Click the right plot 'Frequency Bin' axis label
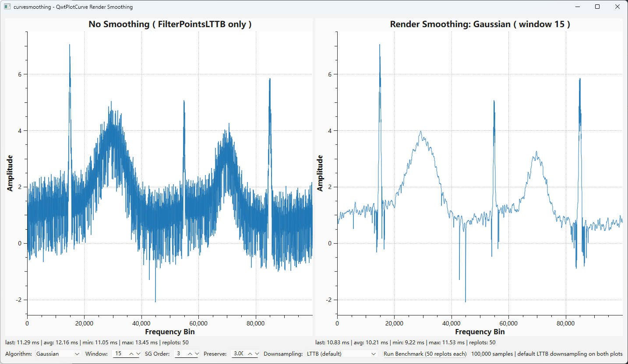The image size is (628, 364). (480, 332)
